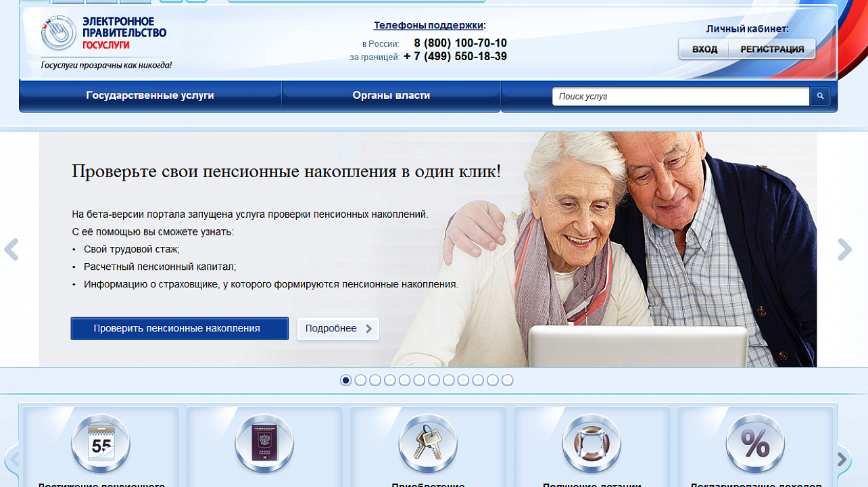The width and height of the screenshot is (868, 487).
Task: Focus the Поиск услуг search field
Action: pos(681,97)
